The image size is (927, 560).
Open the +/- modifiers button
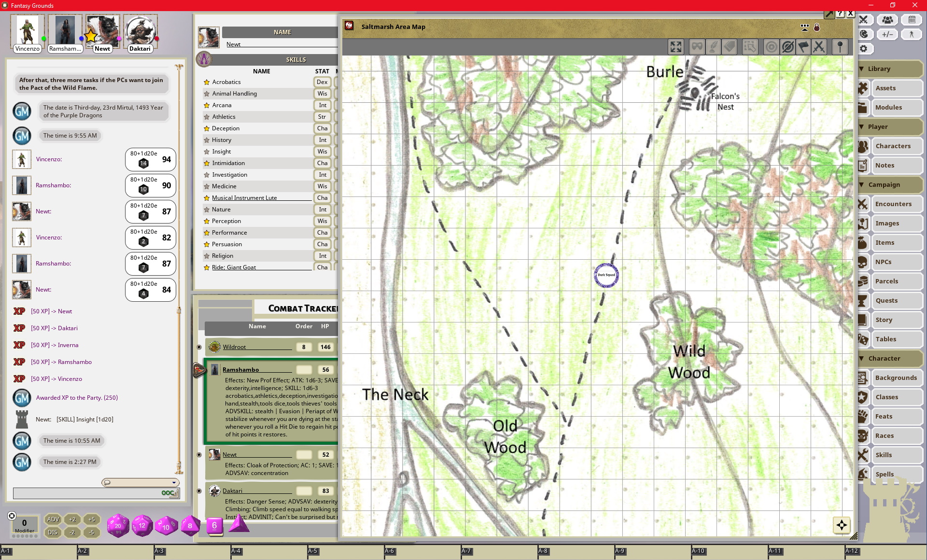click(887, 34)
